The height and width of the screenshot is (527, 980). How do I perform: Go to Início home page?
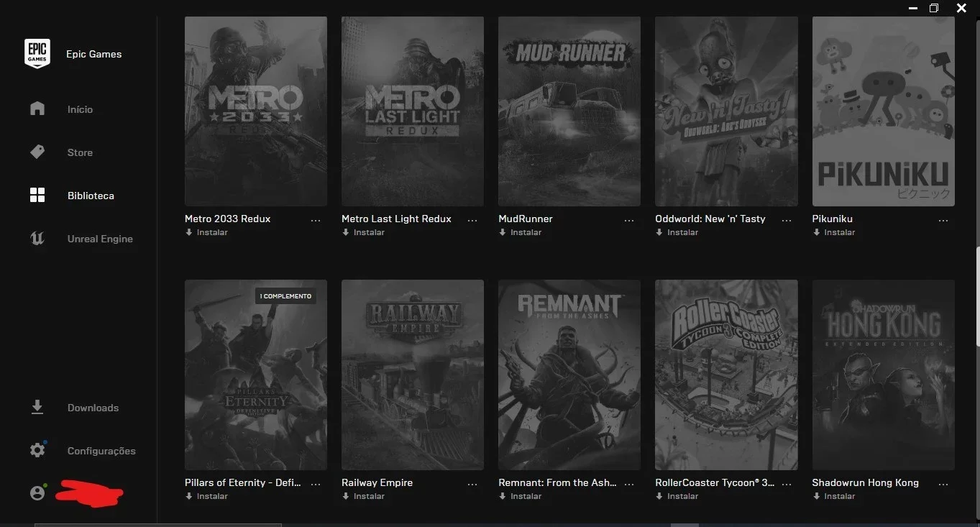coord(80,109)
